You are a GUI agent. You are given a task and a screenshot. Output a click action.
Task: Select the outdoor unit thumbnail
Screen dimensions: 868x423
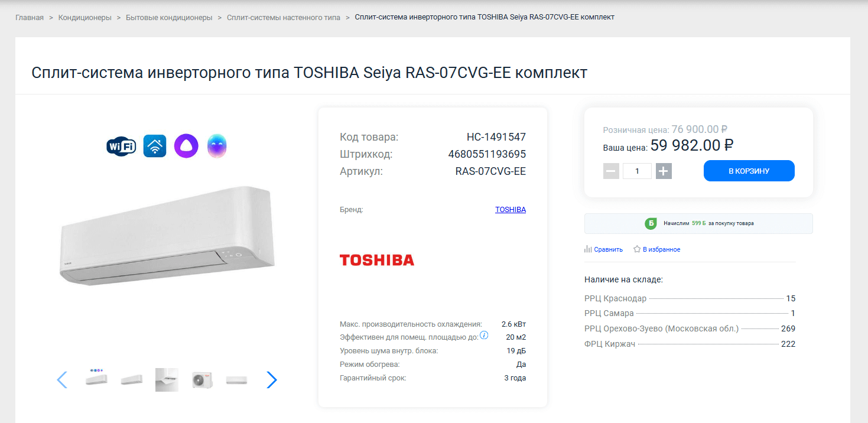[x=201, y=380]
